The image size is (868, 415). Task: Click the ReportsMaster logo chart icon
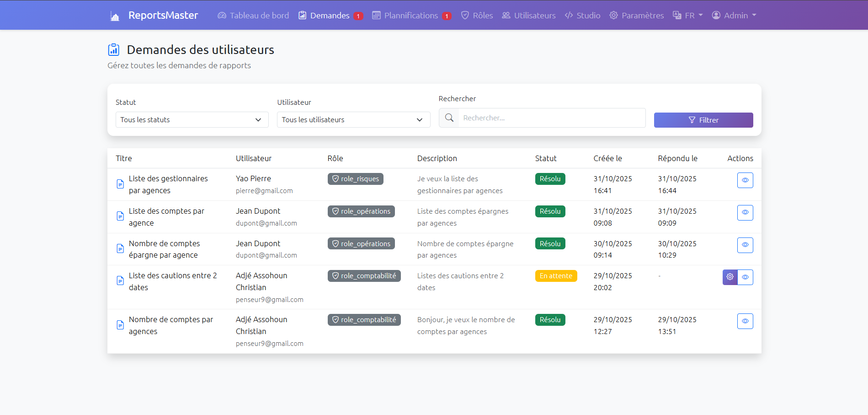(x=115, y=16)
